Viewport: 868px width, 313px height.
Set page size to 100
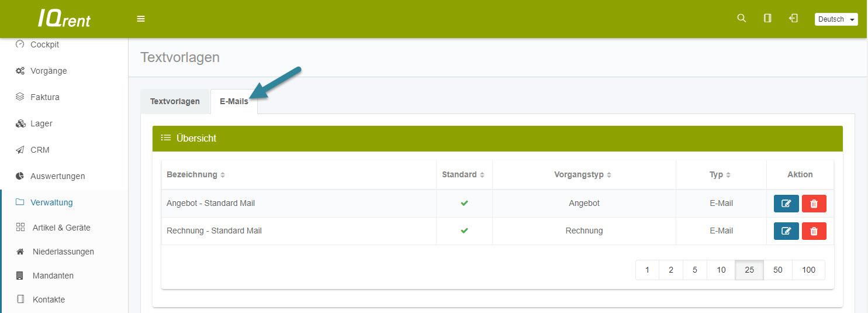[x=809, y=270]
